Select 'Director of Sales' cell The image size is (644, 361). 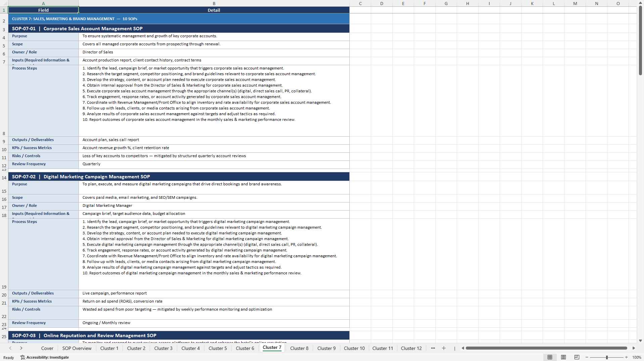(x=214, y=52)
